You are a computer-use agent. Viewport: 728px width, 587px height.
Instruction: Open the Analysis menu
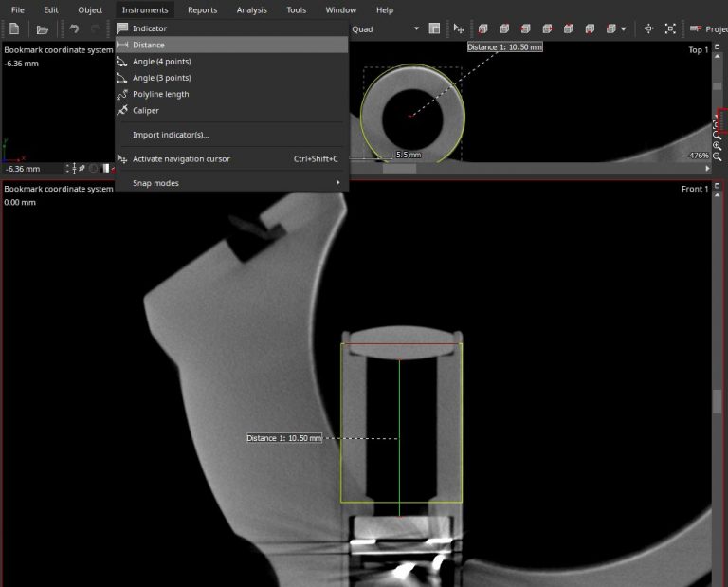(251, 9)
